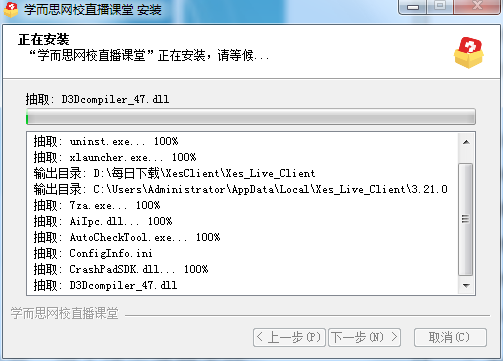This screenshot has width=503, height=361.
Task: Select the C:\Users\Administrator output directory line
Action: [240, 189]
